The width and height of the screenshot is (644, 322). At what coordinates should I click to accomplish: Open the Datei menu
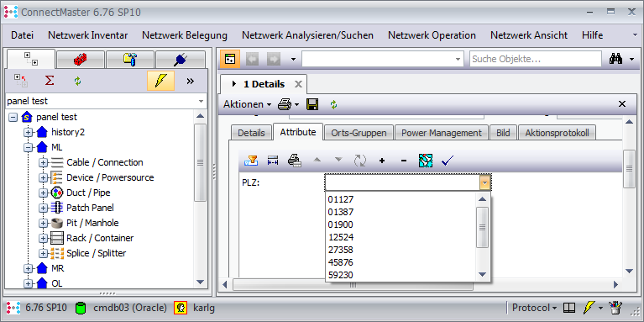[x=22, y=35]
